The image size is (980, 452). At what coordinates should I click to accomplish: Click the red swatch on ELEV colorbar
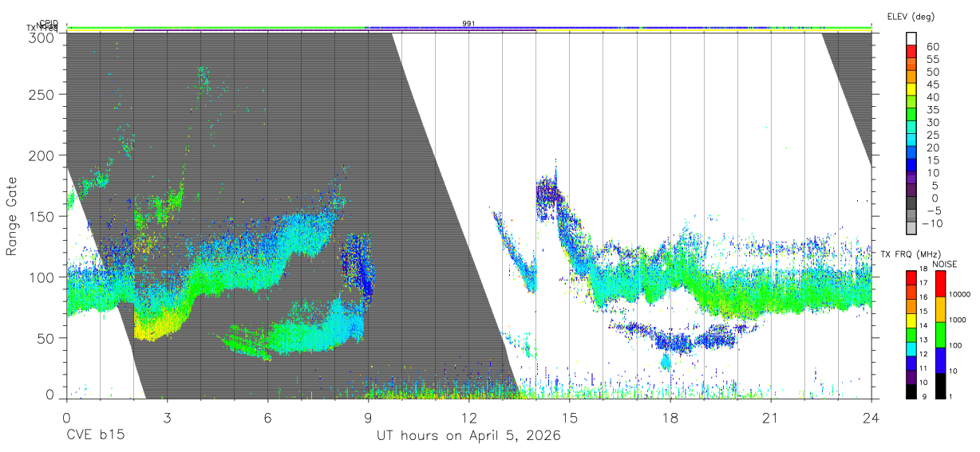coord(912,51)
